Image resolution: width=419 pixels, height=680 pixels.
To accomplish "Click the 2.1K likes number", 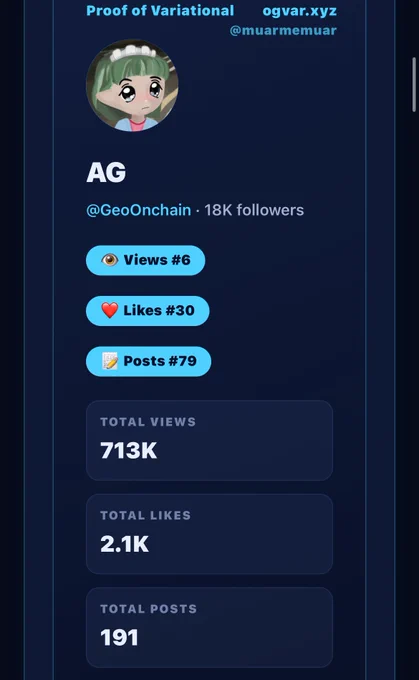I will click(x=124, y=544).
